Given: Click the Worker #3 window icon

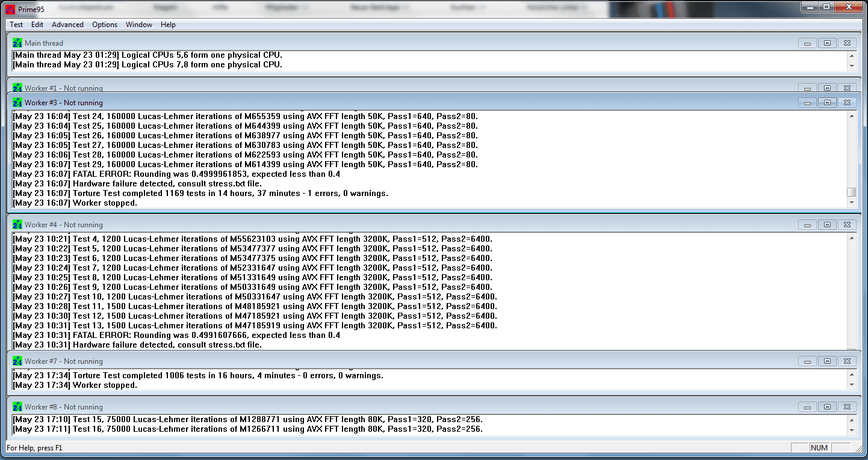Looking at the screenshot, I should (x=17, y=103).
